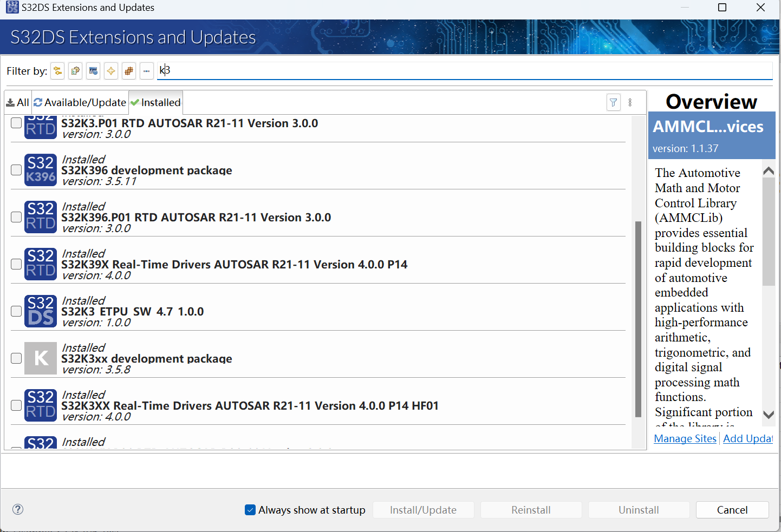Click the gold star filter icon

[x=110, y=71]
